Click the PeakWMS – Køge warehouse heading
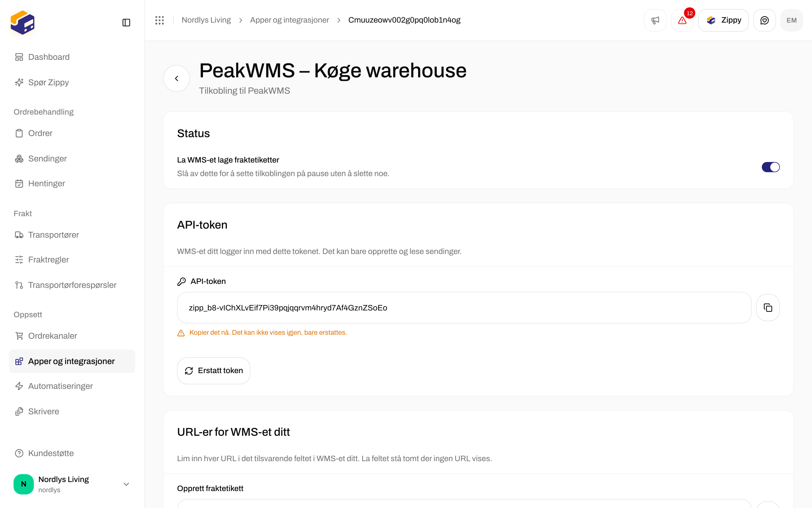The width and height of the screenshot is (812, 508). click(333, 71)
